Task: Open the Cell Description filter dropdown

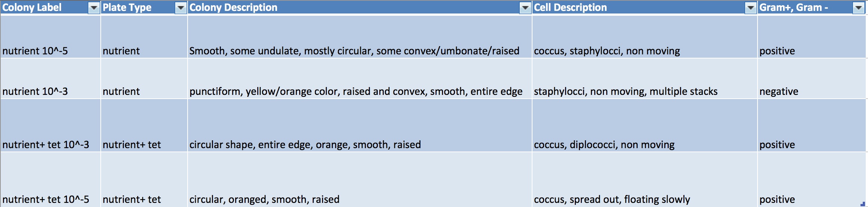Action: tap(751, 7)
